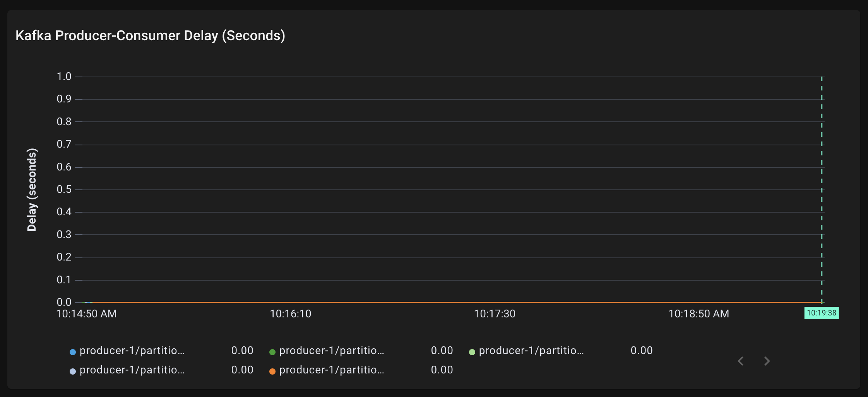Click the 10:19:38 time cursor label

point(821,313)
